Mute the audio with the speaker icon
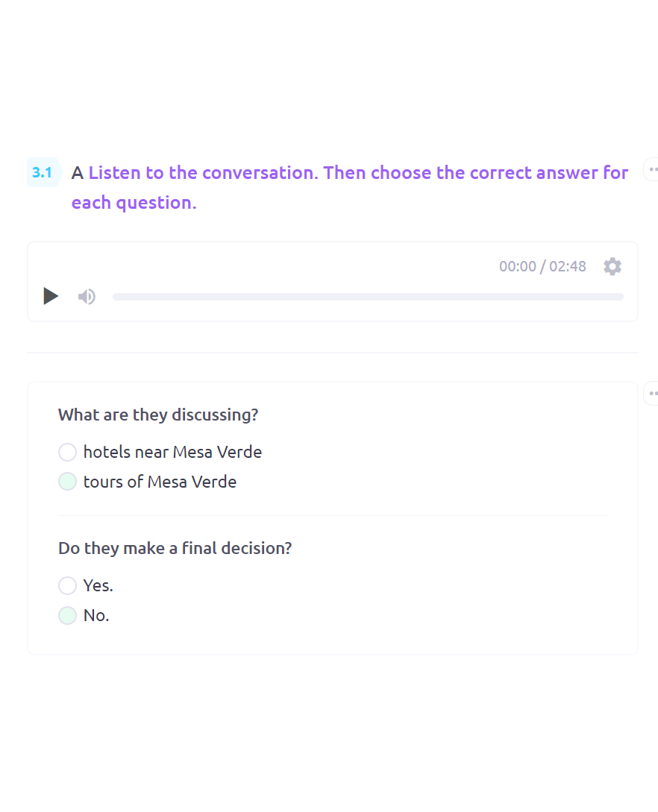 pyautogui.click(x=87, y=297)
